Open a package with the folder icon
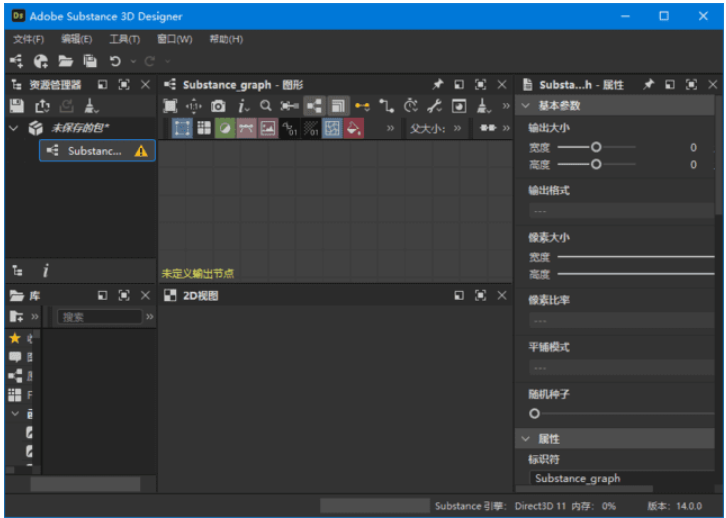 pos(65,61)
